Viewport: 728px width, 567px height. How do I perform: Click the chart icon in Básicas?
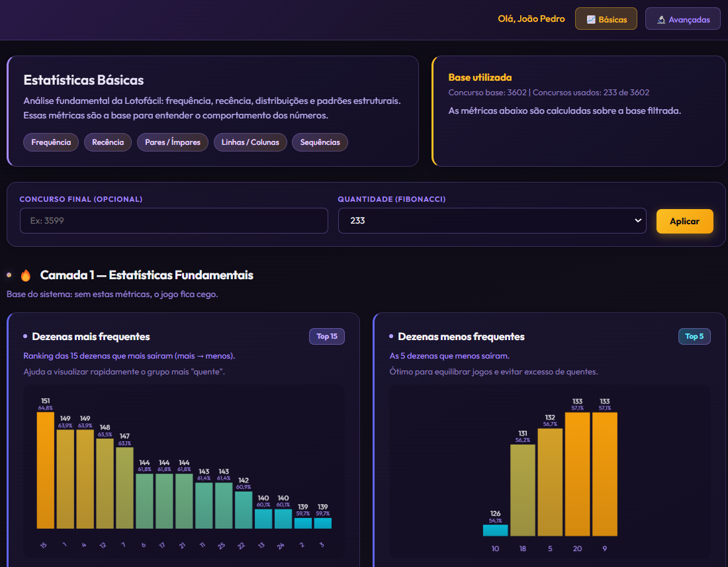(590, 20)
